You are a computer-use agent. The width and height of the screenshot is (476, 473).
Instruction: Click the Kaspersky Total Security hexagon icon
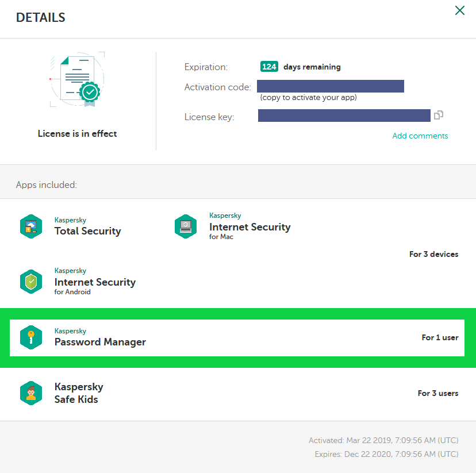point(31,226)
